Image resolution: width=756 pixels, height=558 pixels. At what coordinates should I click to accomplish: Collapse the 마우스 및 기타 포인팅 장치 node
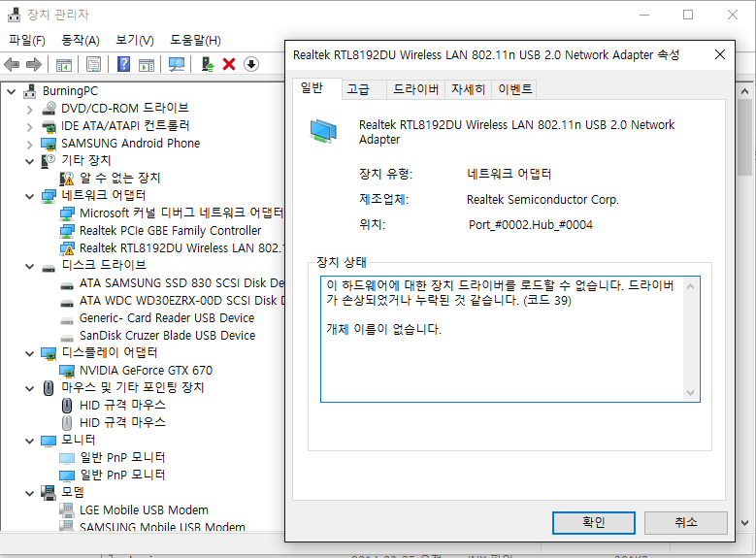pos(30,389)
